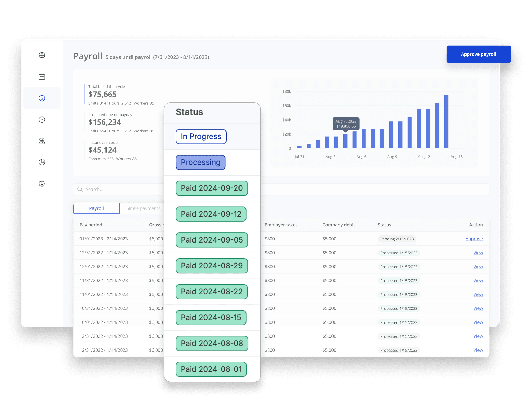532x404 pixels.
Task: Pick Paid 2024-09-20 status
Action: [212, 188]
